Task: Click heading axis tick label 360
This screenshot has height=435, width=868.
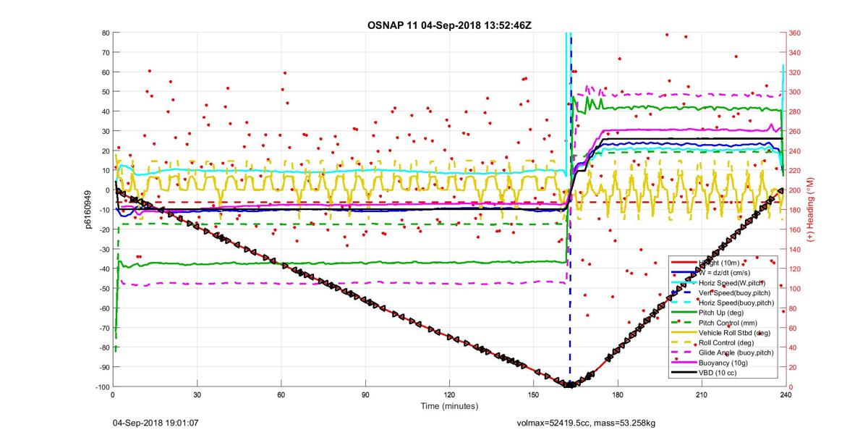Action: (x=796, y=33)
